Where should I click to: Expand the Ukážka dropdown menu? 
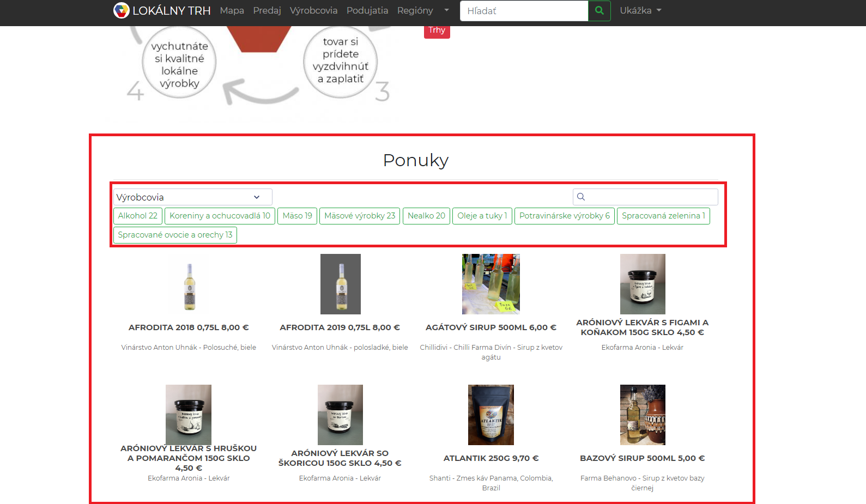click(640, 10)
